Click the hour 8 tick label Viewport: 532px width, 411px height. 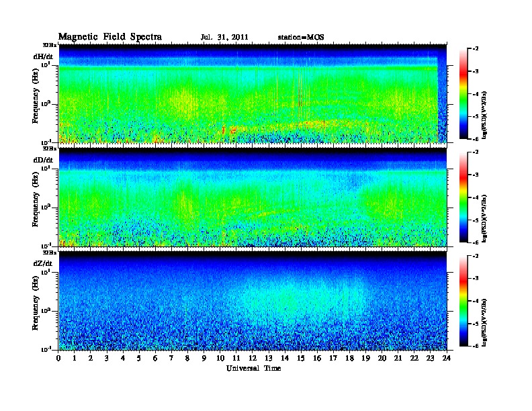click(x=187, y=358)
